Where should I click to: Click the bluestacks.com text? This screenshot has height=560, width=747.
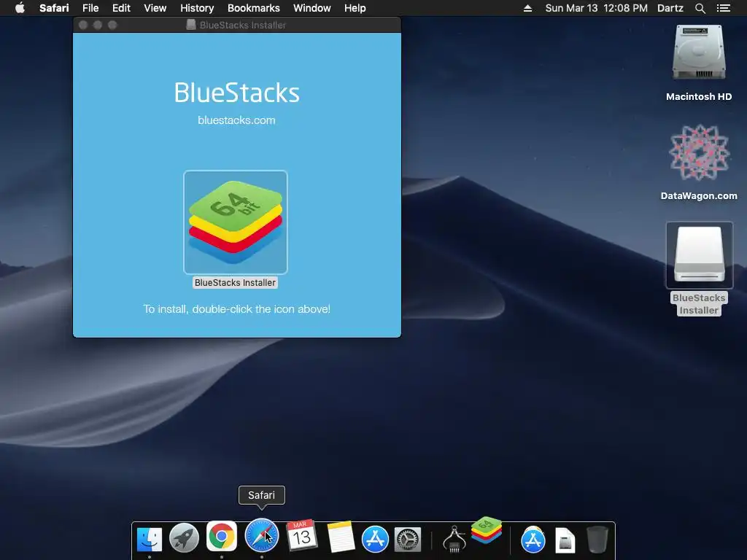pos(236,120)
